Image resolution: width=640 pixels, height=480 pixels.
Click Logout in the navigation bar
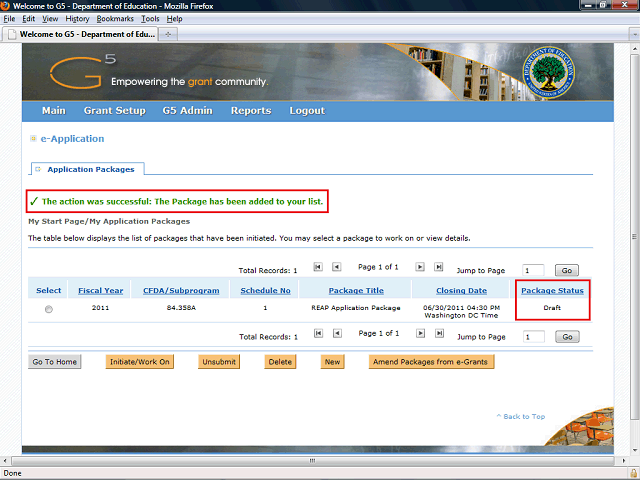(x=307, y=111)
